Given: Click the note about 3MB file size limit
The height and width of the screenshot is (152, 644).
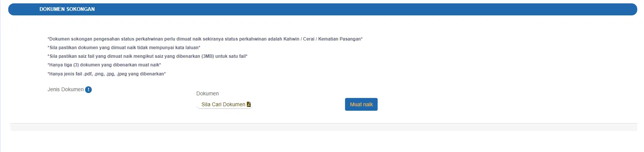Looking at the screenshot, I should pos(148,56).
